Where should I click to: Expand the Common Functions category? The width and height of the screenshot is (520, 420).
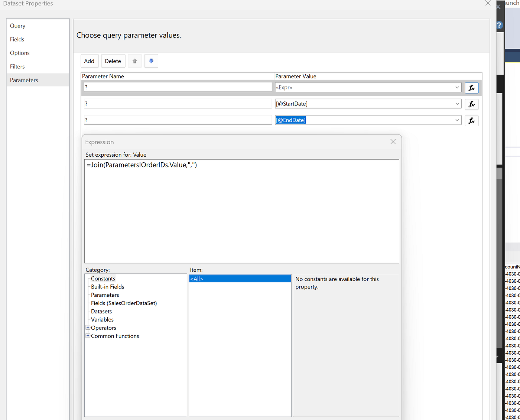(x=88, y=336)
